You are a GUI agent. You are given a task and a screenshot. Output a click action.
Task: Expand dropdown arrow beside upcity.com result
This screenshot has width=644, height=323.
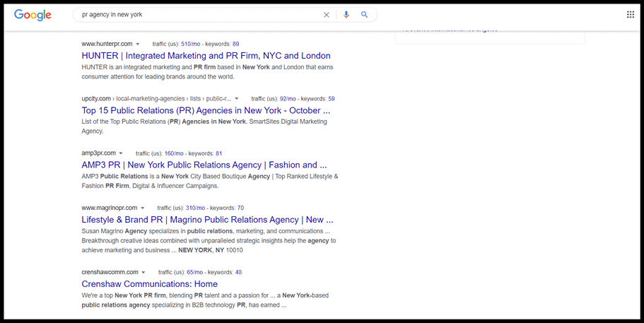[x=237, y=99]
